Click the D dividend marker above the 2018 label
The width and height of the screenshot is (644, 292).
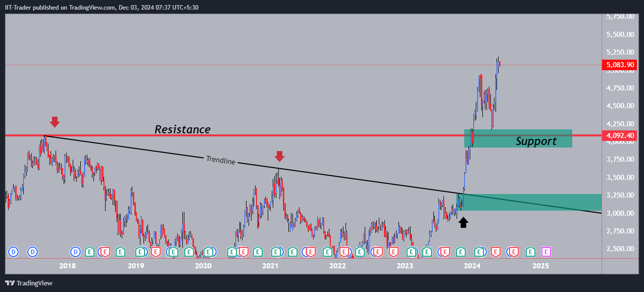tap(75, 251)
